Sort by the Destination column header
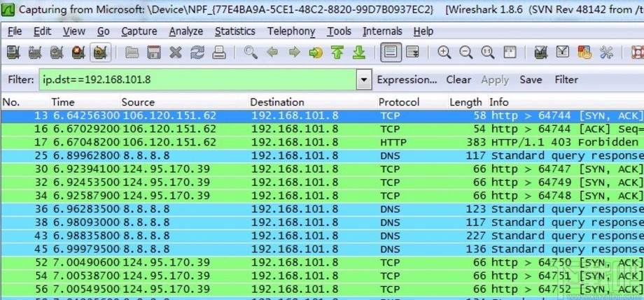 (x=312, y=102)
